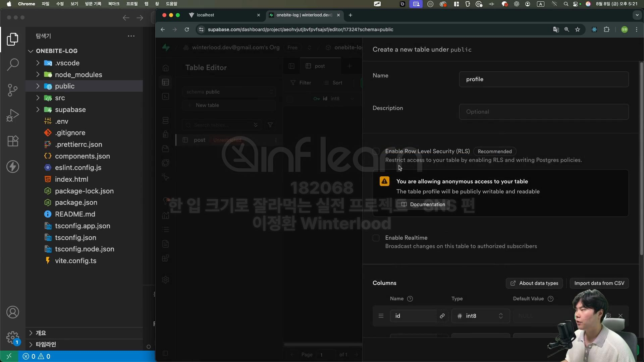Bookmark this page with star icon
The width and height of the screenshot is (644, 362).
[x=578, y=29]
